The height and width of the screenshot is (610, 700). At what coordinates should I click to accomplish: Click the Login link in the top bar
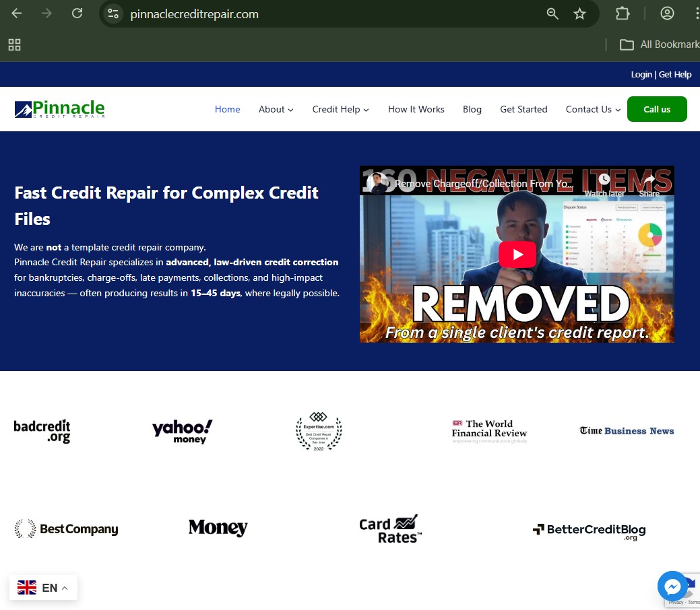641,75
